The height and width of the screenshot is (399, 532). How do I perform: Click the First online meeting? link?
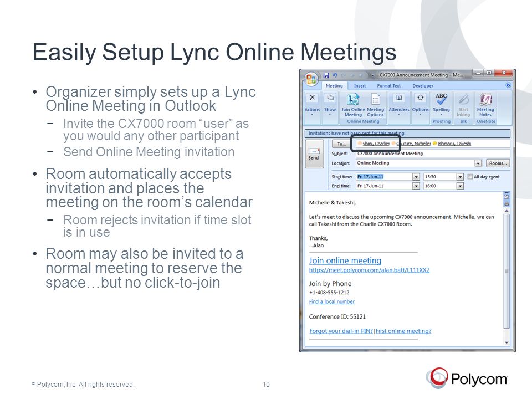(403, 331)
